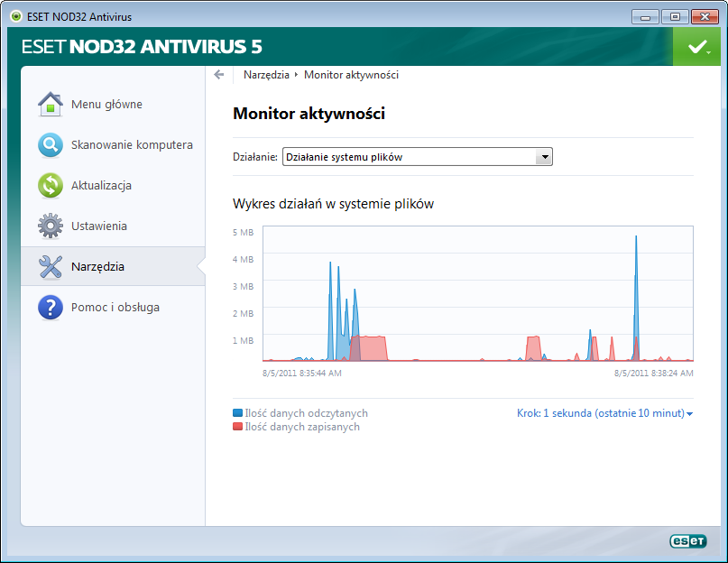Click the ESET eye icon in title bar

click(16, 17)
